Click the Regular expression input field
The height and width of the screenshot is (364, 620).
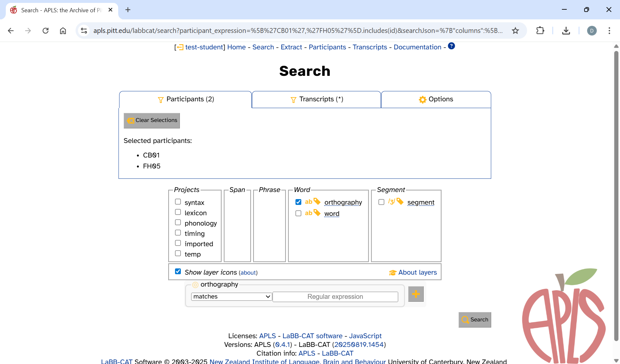335,297
